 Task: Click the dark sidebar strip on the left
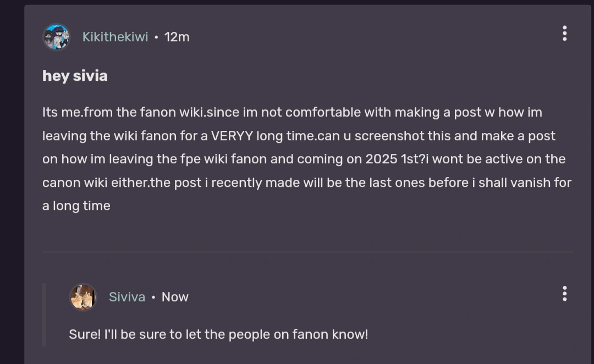click(x=11, y=181)
